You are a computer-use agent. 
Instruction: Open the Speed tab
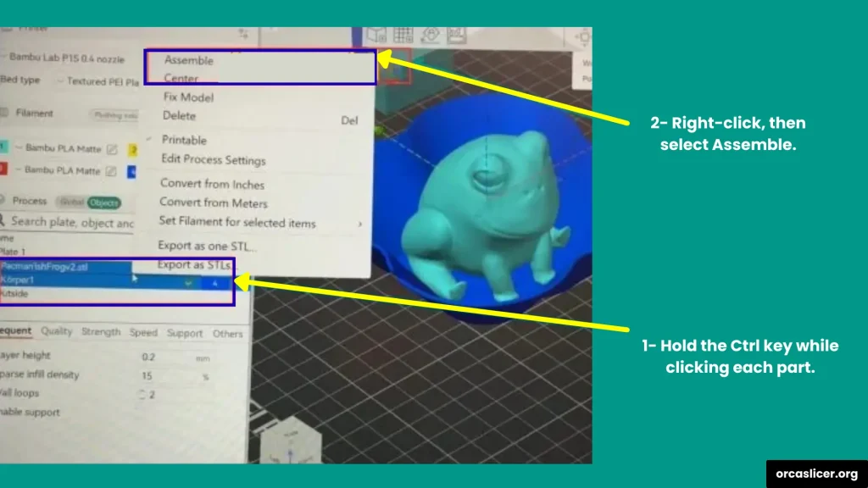pyautogui.click(x=143, y=332)
